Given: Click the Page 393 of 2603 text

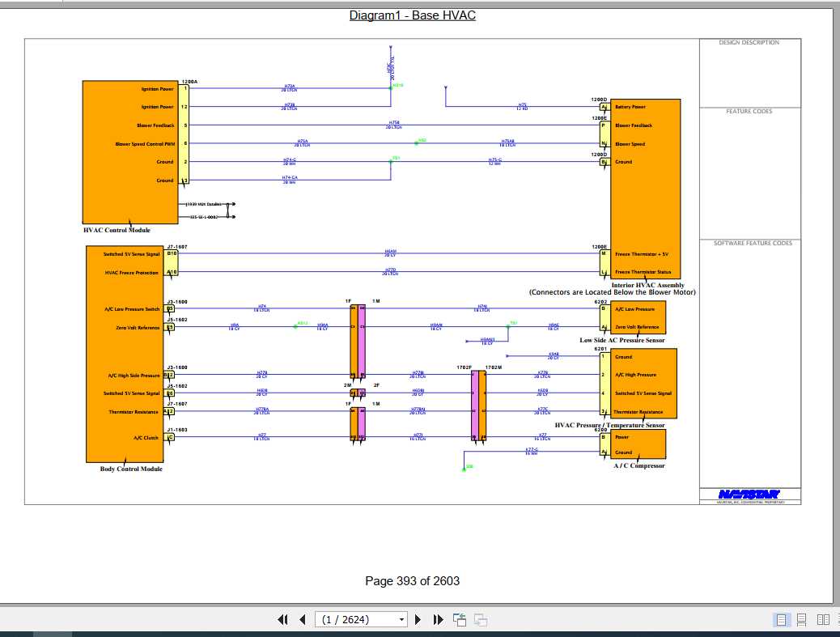Looking at the screenshot, I should pos(411,581).
